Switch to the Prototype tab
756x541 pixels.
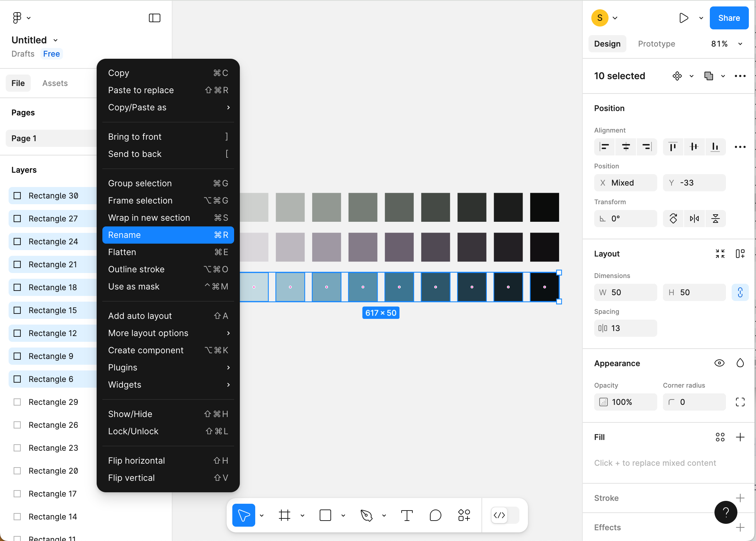[x=656, y=44]
